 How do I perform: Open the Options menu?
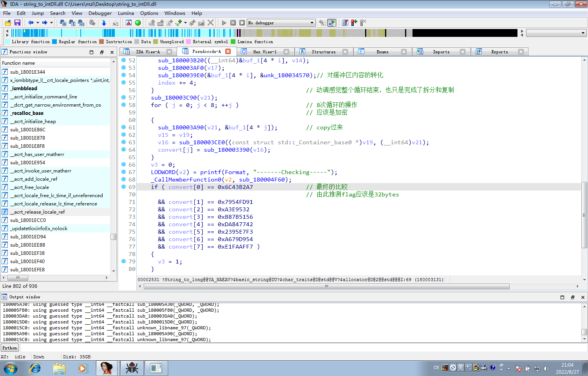(x=149, y=13)
